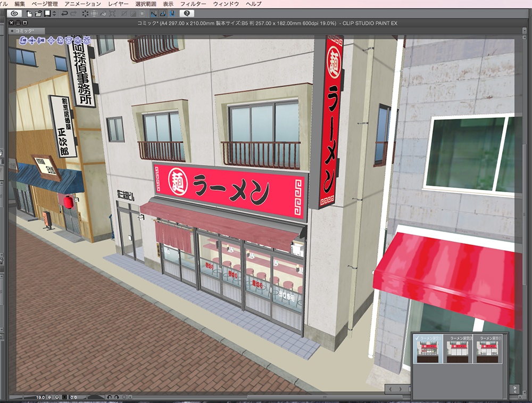Click the arrow at the right end of the zoom bar
Viewport: 532px width, 403px height.
point(130,397)
